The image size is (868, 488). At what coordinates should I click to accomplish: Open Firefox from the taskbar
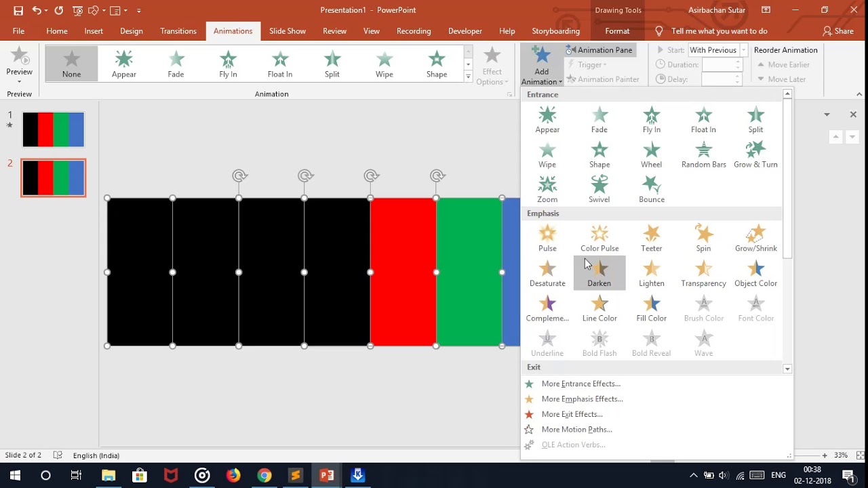pos(233,475)
